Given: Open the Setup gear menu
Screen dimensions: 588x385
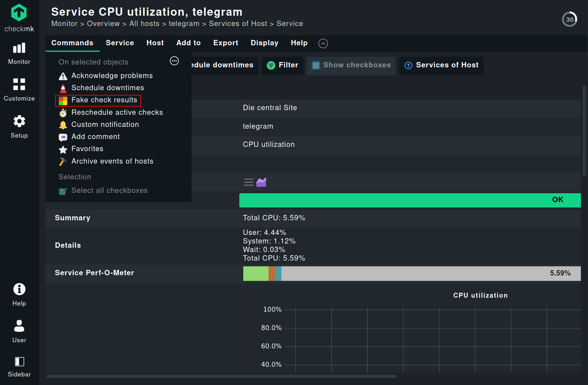Looking at the screenshot, I should (x=19, y=127).
